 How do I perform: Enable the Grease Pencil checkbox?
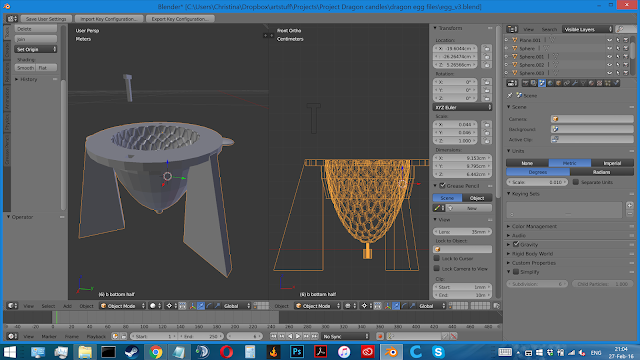[x=442, y=185]
